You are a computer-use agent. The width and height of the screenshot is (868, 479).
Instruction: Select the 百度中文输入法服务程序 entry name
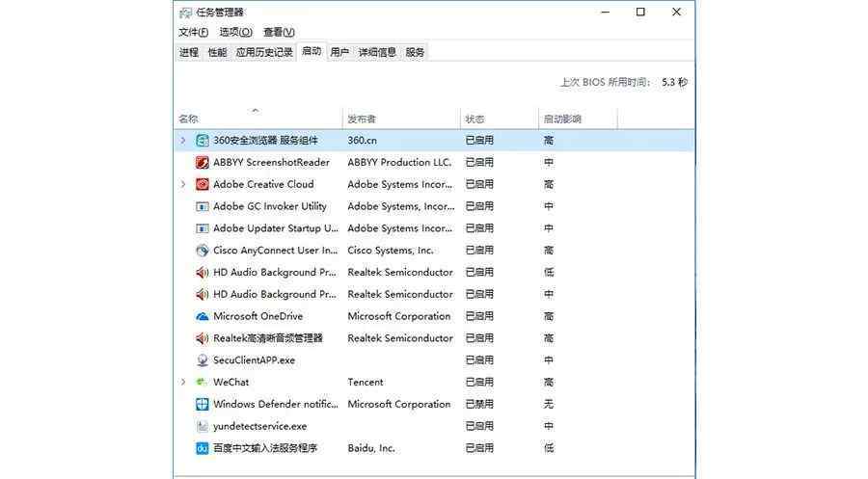[265, 448]
